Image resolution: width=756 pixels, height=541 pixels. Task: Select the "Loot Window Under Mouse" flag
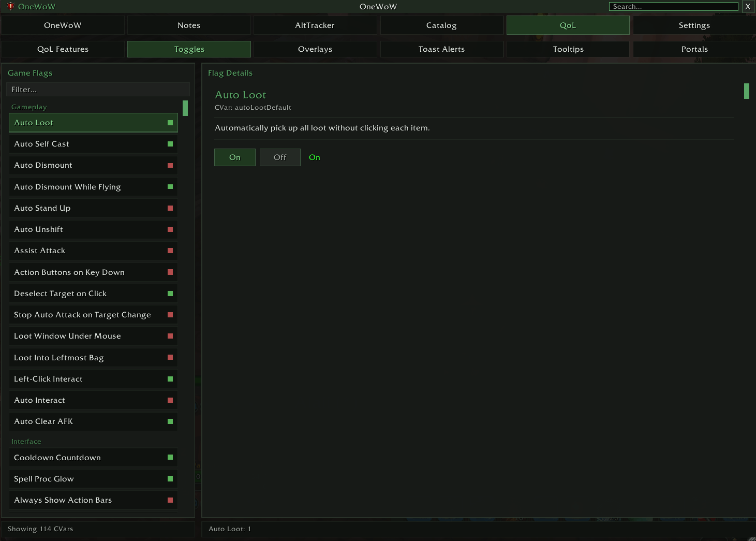point(93,336)
